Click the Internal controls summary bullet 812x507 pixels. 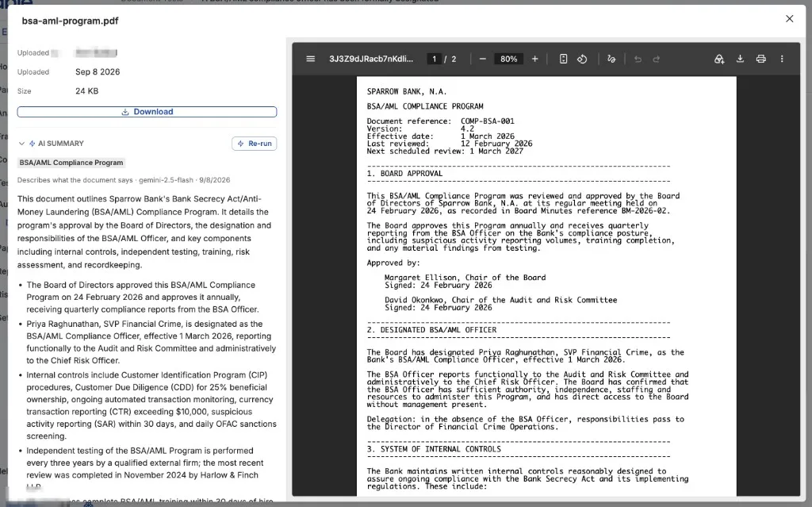[151, 405]
